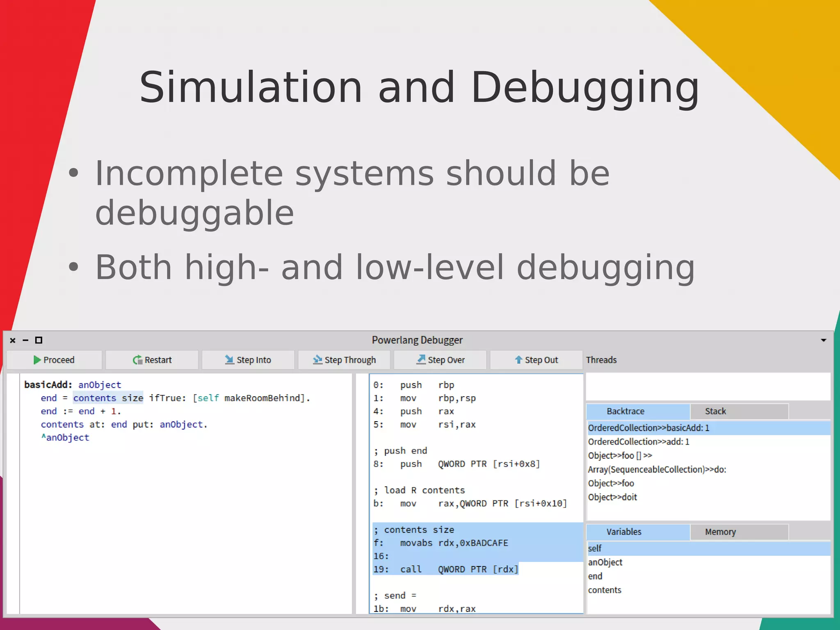Click 'call QWORD PTR [rdx]' instruction
Viewport: 840px width, 630px height.
459,569
